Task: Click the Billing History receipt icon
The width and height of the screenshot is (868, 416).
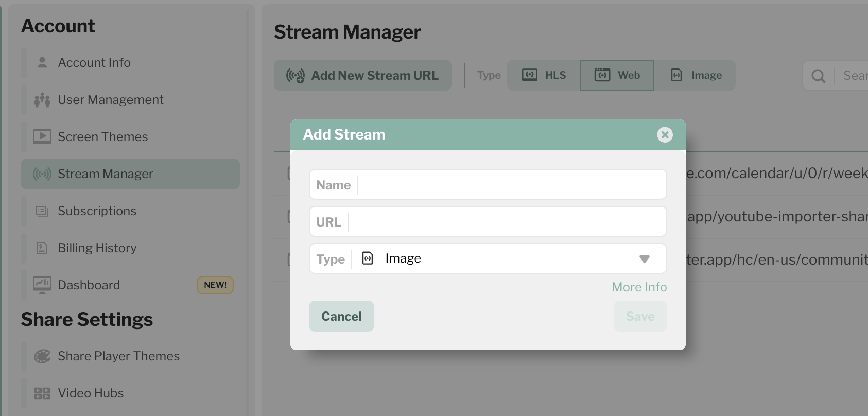Action: [42, 248]
